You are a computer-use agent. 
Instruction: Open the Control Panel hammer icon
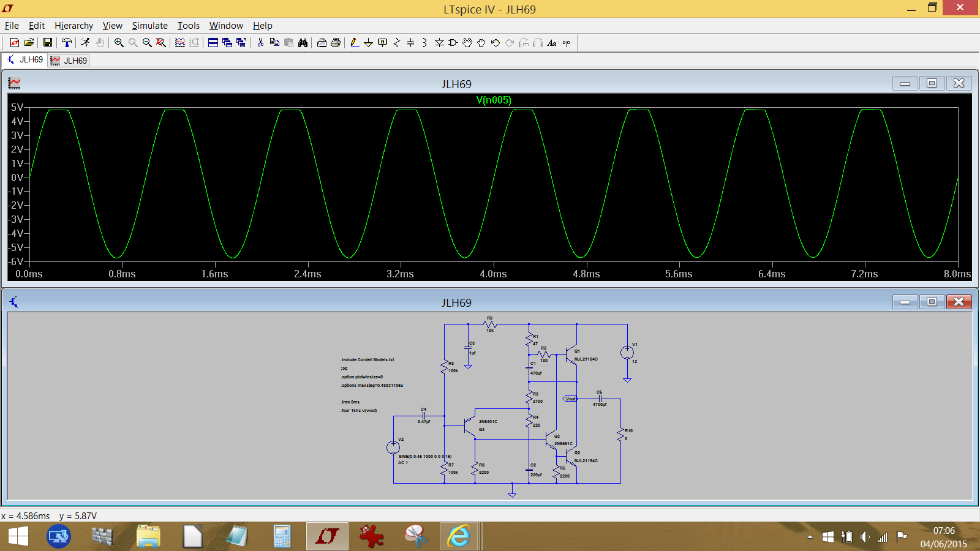point(66,43)
